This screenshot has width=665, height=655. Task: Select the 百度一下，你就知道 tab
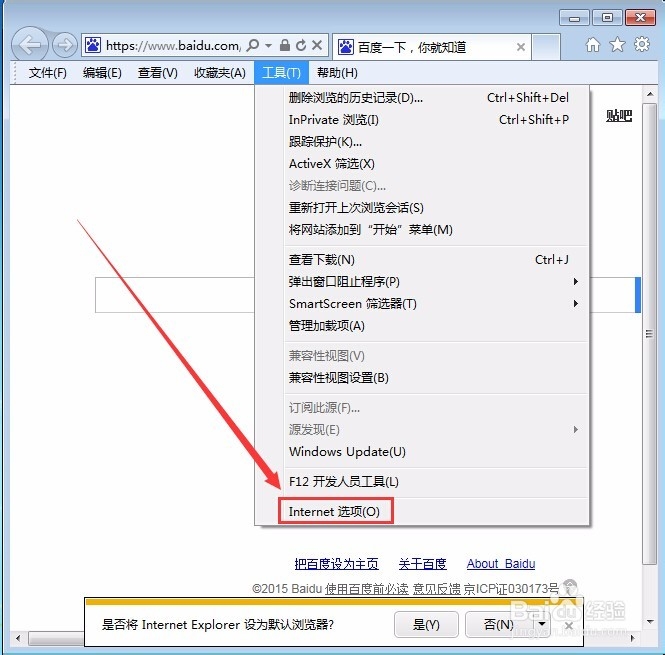[430, 47]
